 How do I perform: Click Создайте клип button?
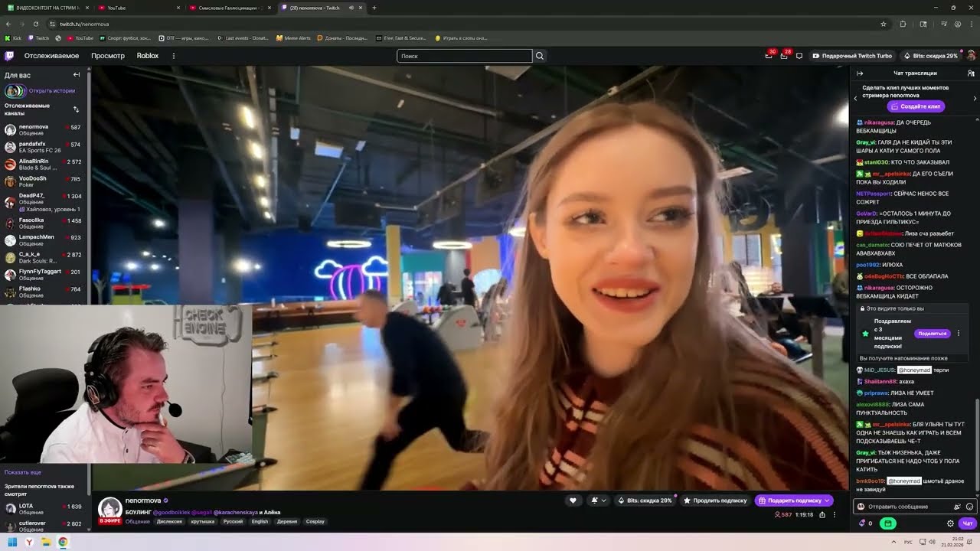[x=916, y=106]
